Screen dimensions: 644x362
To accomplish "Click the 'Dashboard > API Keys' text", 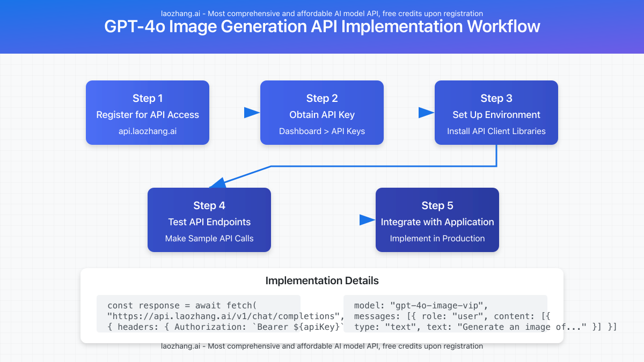I will pyautogui.click(x=322, y=131).
